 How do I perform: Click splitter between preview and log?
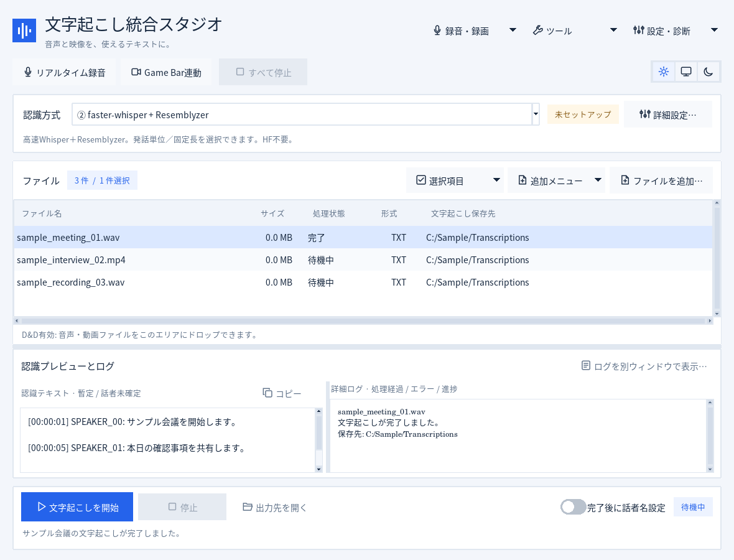coord(328,427)
